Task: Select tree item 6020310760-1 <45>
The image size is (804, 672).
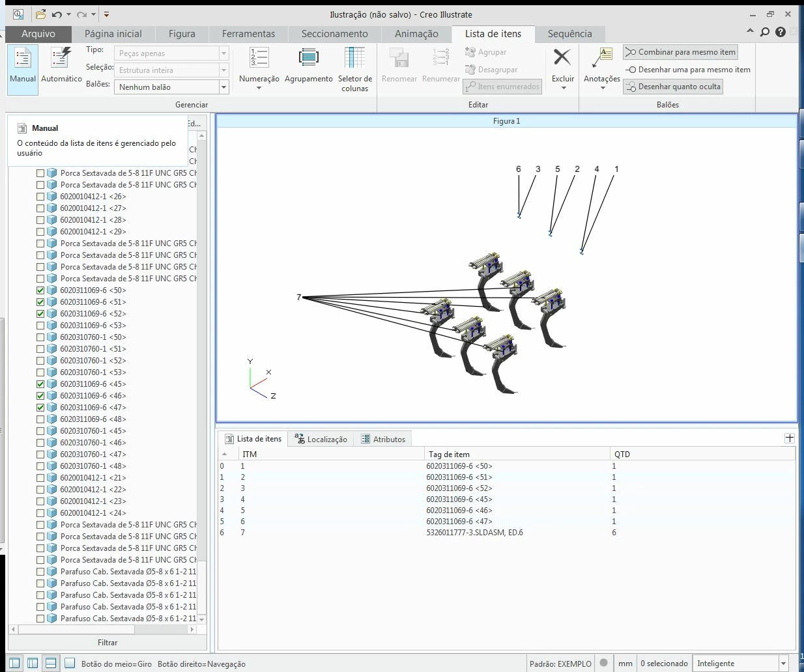Action: [93, 431]
